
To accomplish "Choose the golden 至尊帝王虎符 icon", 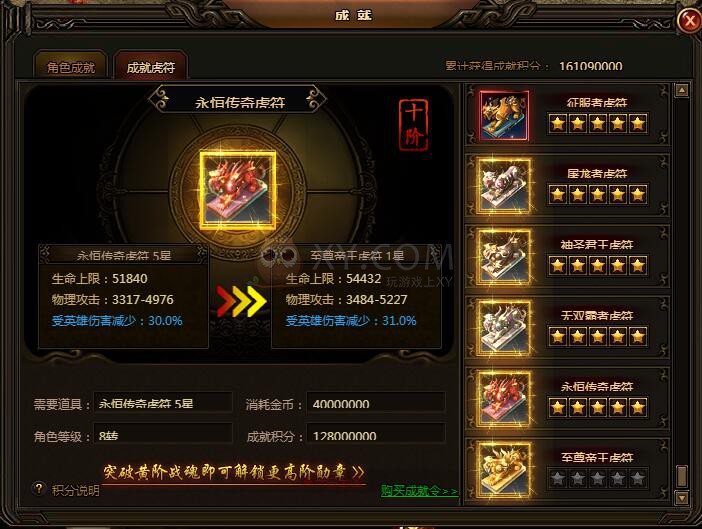I will click(x=504, y=469).
